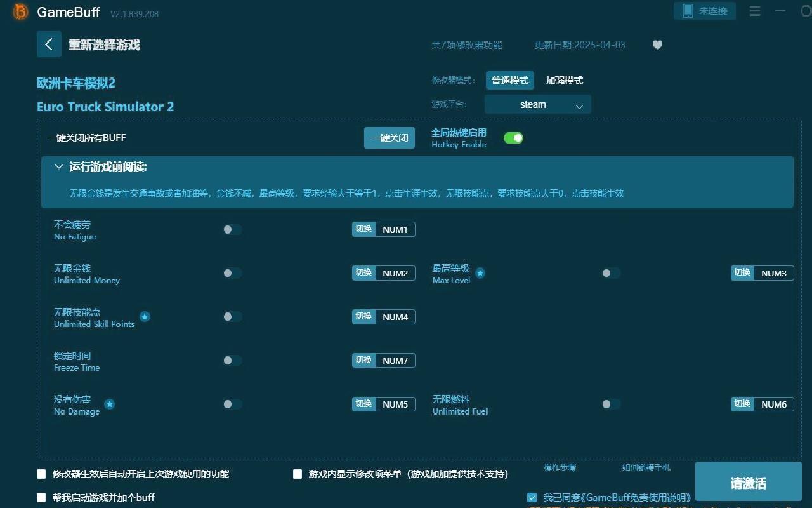Enable the No Fatigue toggle

(232, 229)
